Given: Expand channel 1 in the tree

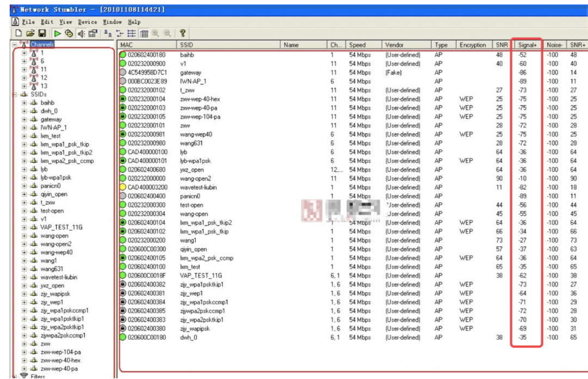Looking at the screenshot, I should (x=24, y=53).
